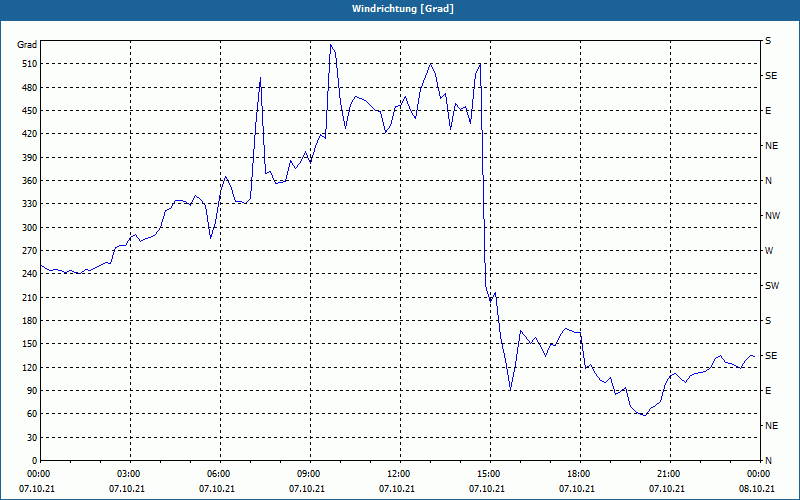The width and height of the screenshot is (800, 500).
Task: Select the 120 degree label
Action: (30, 367)
